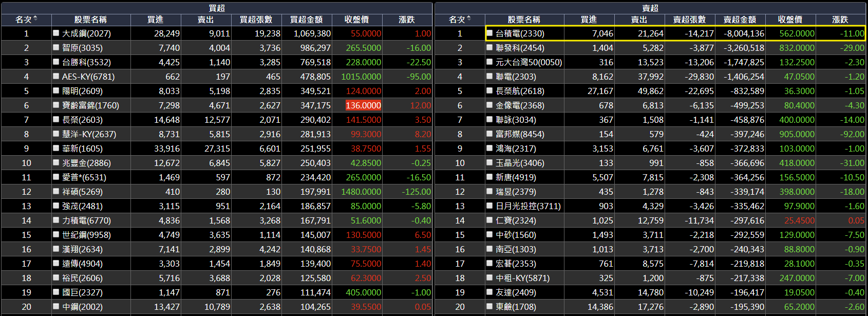Select the checkbox for 鴻海(2317)
868x316 pixels.
489,148
